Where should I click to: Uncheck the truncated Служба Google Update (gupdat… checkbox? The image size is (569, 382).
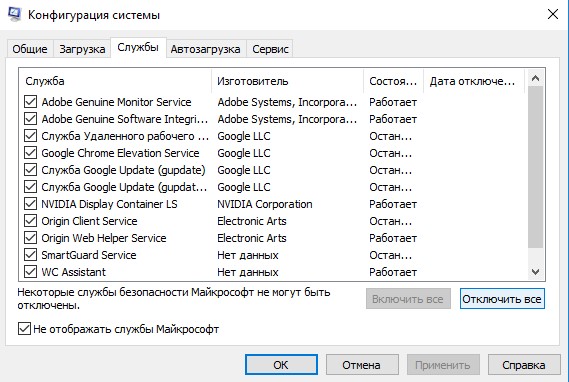(x=30, y=187)
